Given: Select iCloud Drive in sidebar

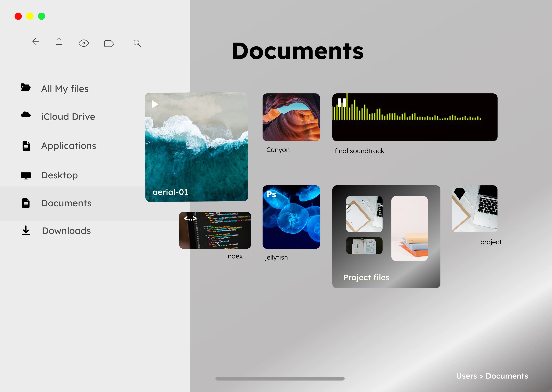Looking at the screenshot, I should (68, 117).
